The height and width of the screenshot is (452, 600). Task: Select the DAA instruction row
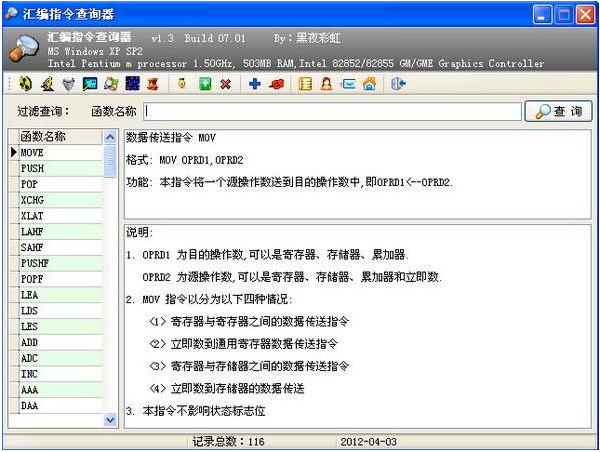click(x=60, y=406)
